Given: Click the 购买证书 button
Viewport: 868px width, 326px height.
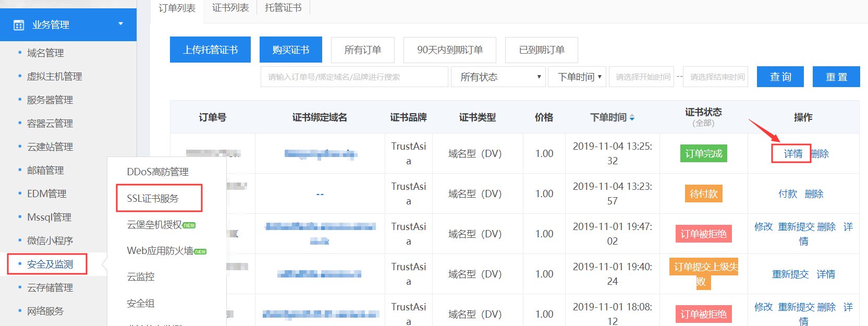Looking at the screenshot, I should [290, 50].
